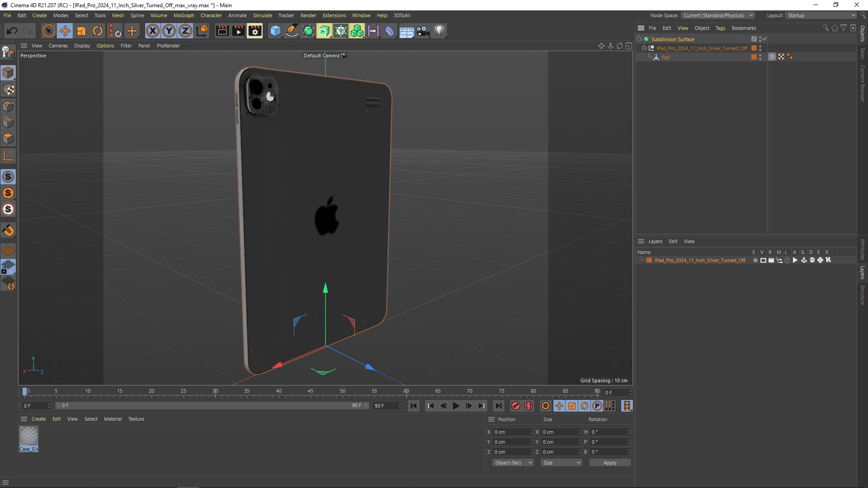Add a Cube primitive object
Screen dimensions: 868x488
275,31
